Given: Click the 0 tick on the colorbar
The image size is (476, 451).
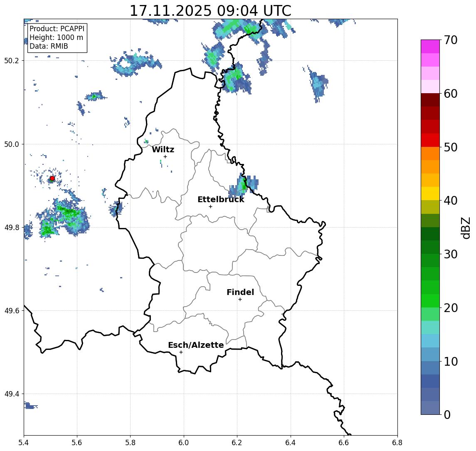Looking at the screenshot, I should point(447,414).
